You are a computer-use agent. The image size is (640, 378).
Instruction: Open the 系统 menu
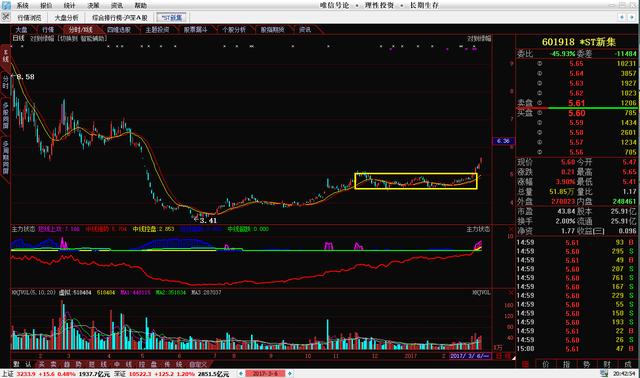coord(22,5)
